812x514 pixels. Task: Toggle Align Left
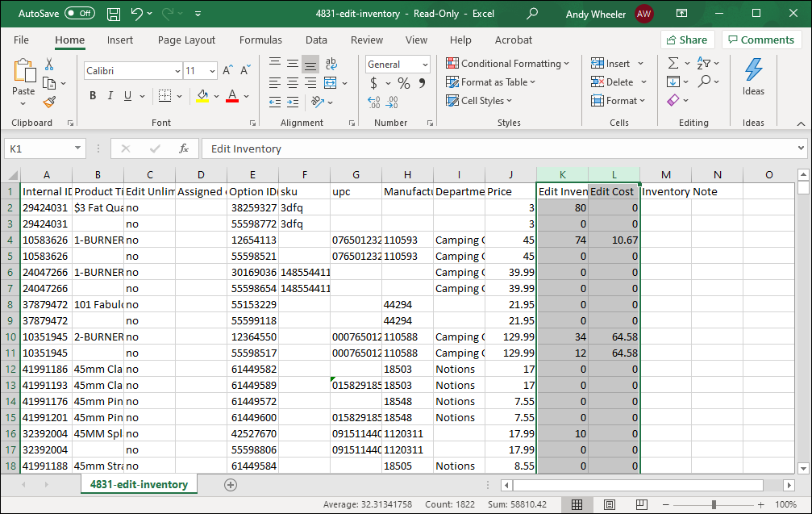click(x=275, y=83)
